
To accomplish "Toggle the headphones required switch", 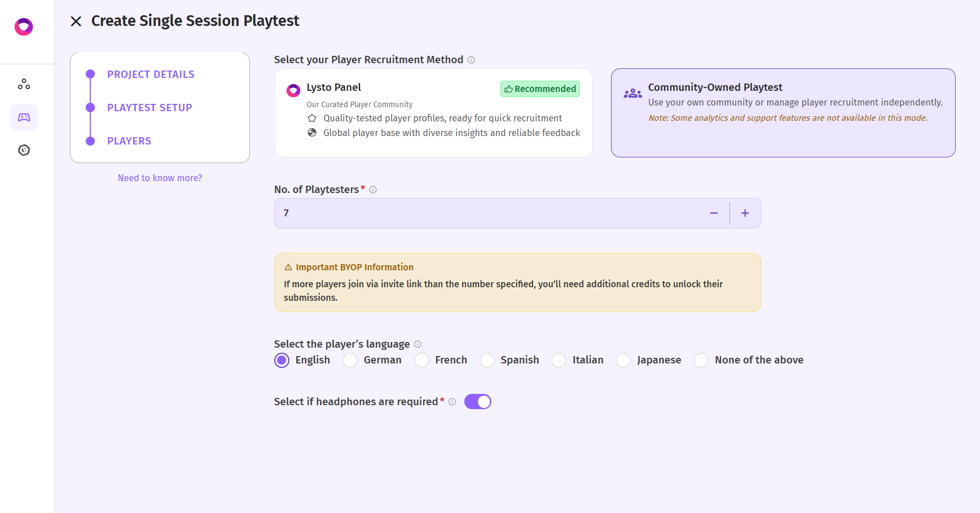I will point(477,402).
